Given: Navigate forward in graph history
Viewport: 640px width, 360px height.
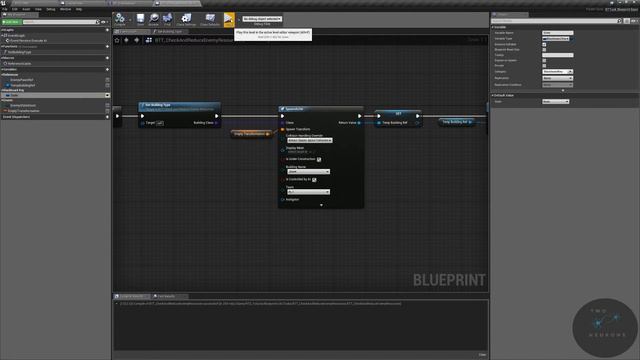Looking at the screenshot, I should click(x=137, y=40).
